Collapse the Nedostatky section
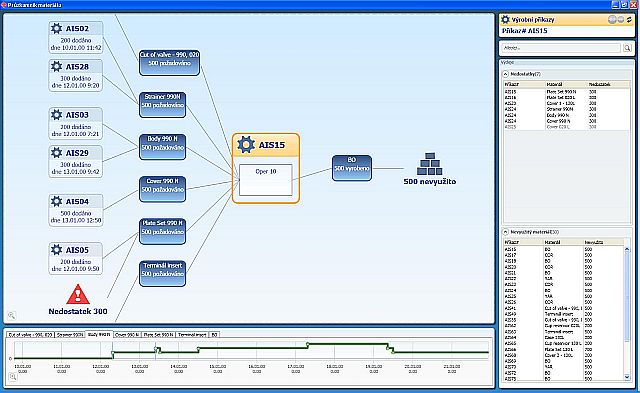640x393 pixels. 505,74
